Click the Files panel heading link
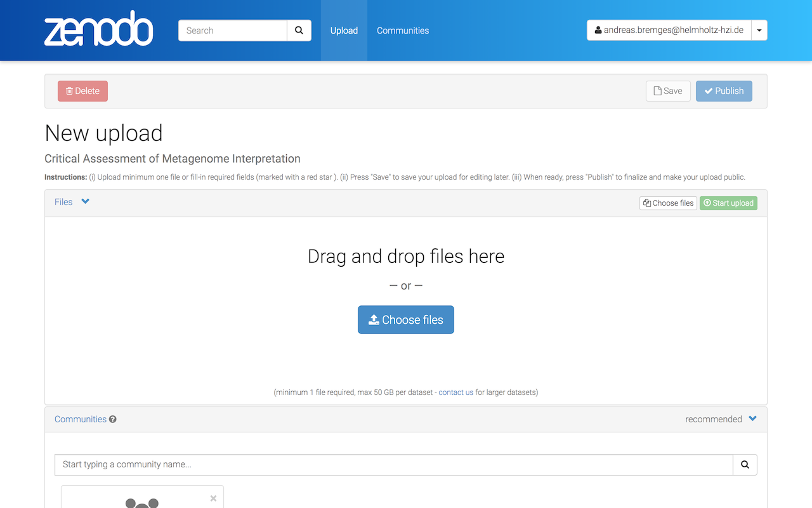Viewport: 812px width, 508px height. (63, 202)
